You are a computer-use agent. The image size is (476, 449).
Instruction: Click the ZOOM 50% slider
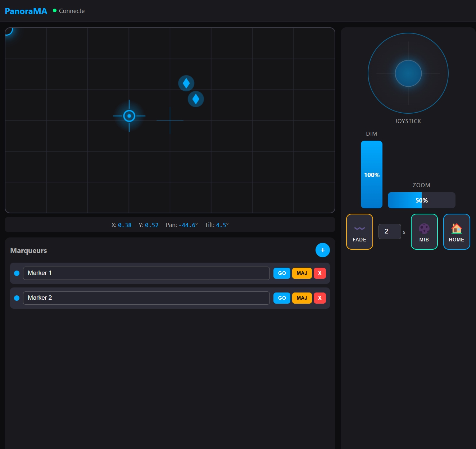pos(422,200)
